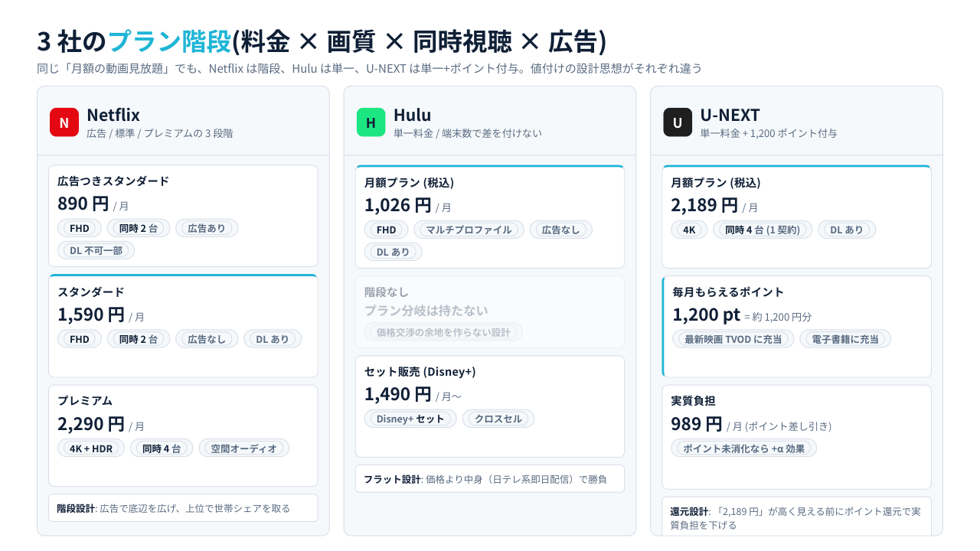980x551 pixels.
Task: Click the 1,200 pt value
Action: tap(707, 315)
